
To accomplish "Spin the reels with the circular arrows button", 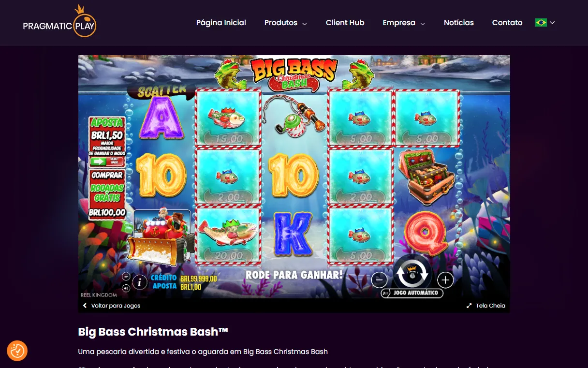I will (412, 274).
